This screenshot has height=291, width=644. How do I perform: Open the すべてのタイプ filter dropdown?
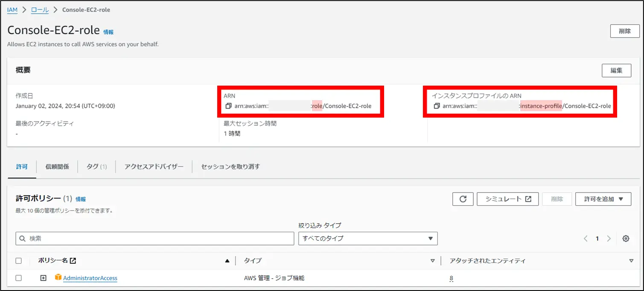[368, 238]
